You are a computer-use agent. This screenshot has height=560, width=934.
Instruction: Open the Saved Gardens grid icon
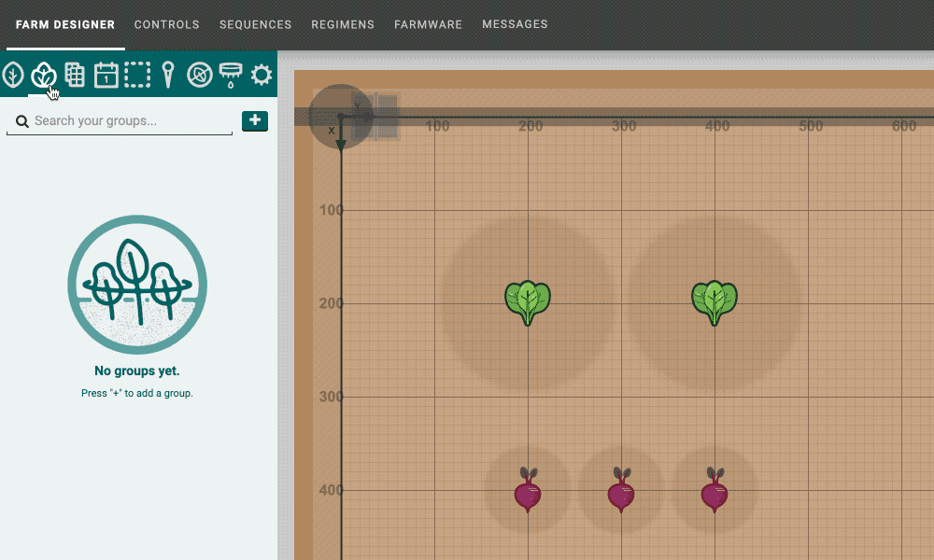point(75,75)
